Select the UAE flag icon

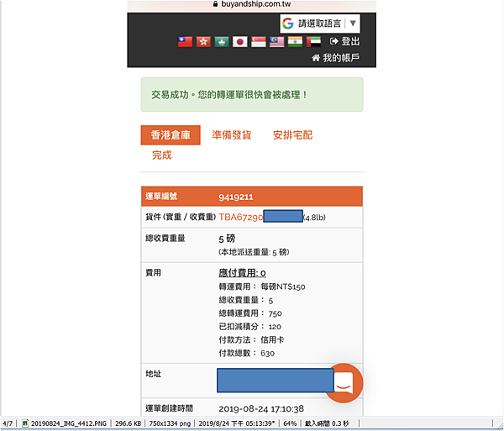[313, 42]
